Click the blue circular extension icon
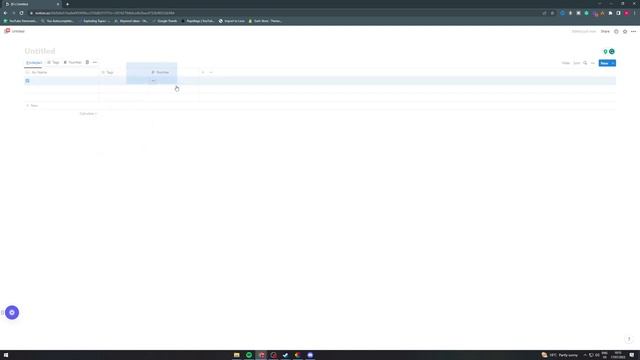 (x=562, y=13)
